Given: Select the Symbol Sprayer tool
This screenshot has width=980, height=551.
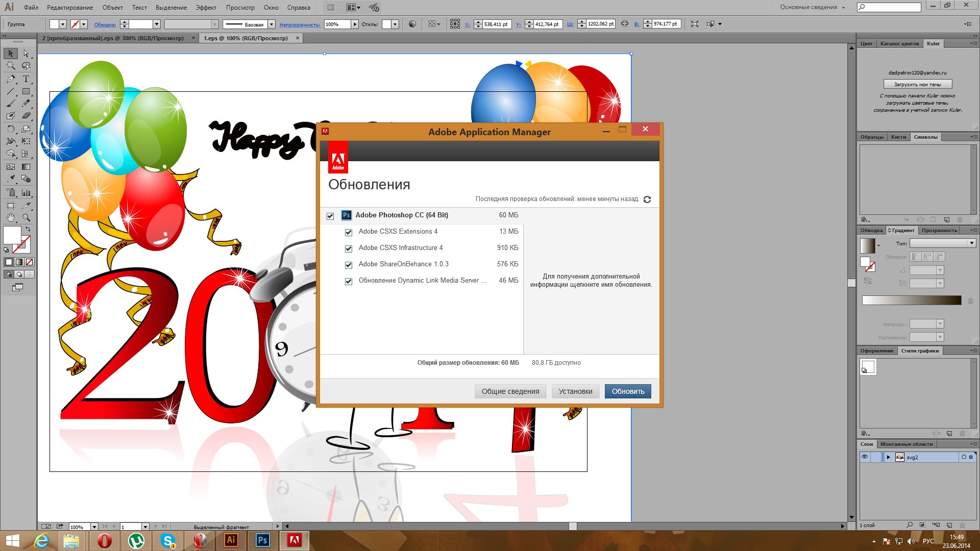Looking at the screenshot, I should coord(11,193).
